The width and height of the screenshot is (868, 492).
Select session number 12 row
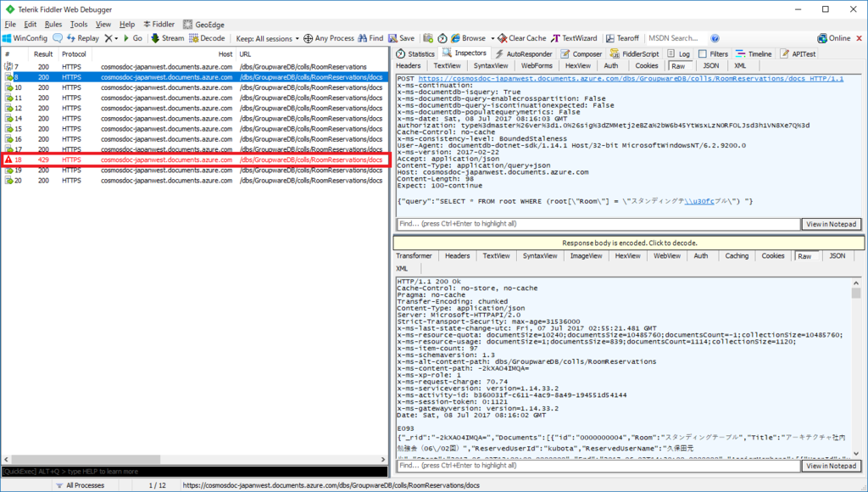pyautogui.click(x=195, y=108)
